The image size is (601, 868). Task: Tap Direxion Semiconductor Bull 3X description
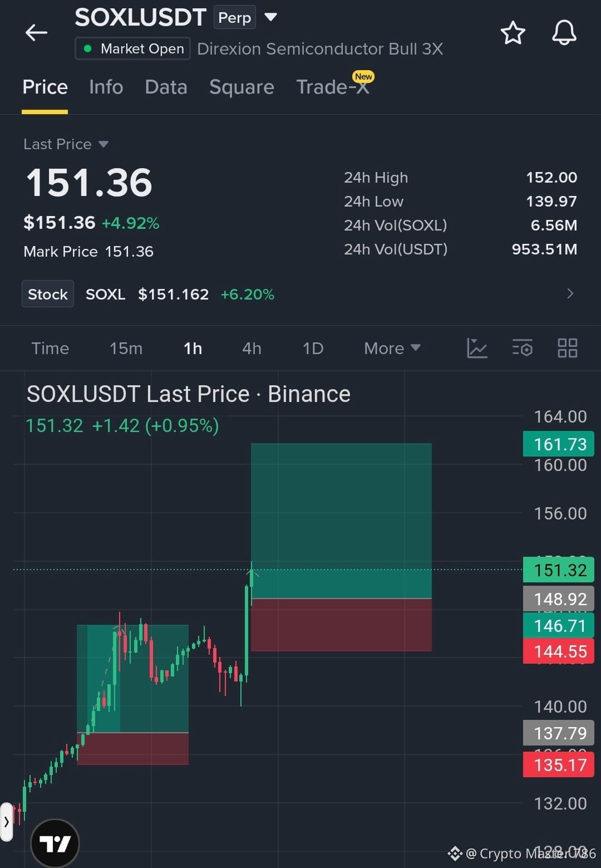click(320, 49)
